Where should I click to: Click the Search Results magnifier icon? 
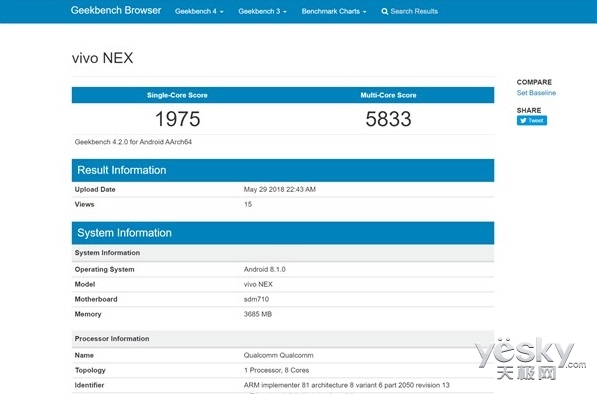point(385,11)
